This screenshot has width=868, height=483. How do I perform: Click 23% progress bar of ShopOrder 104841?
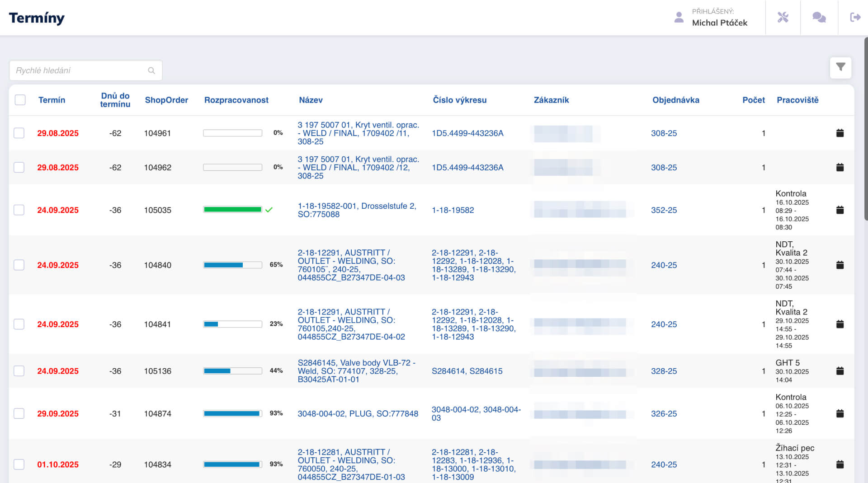tap(233, 324)
